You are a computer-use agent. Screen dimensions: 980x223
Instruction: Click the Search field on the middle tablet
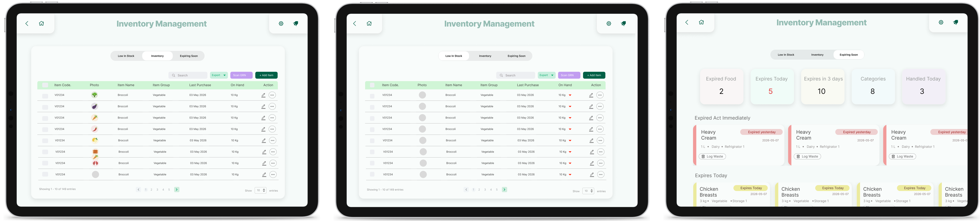pyautogui.click(x=515, y=75)
